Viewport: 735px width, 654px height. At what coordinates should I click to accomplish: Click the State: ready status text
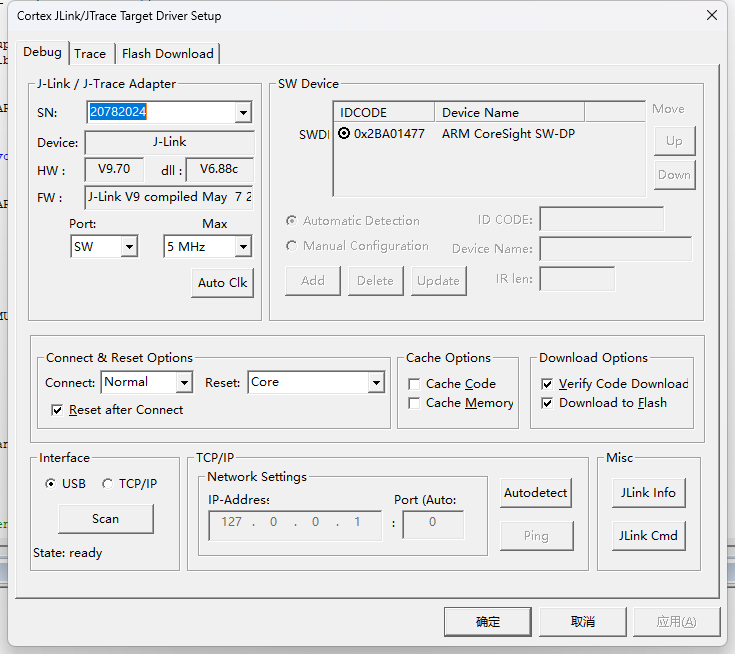[x=68, y=553]
